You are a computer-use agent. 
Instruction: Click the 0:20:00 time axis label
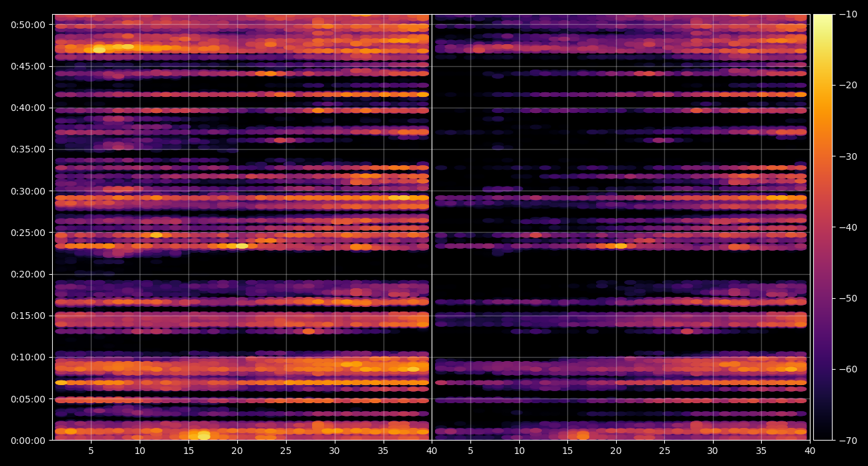(x=27, y=274)
